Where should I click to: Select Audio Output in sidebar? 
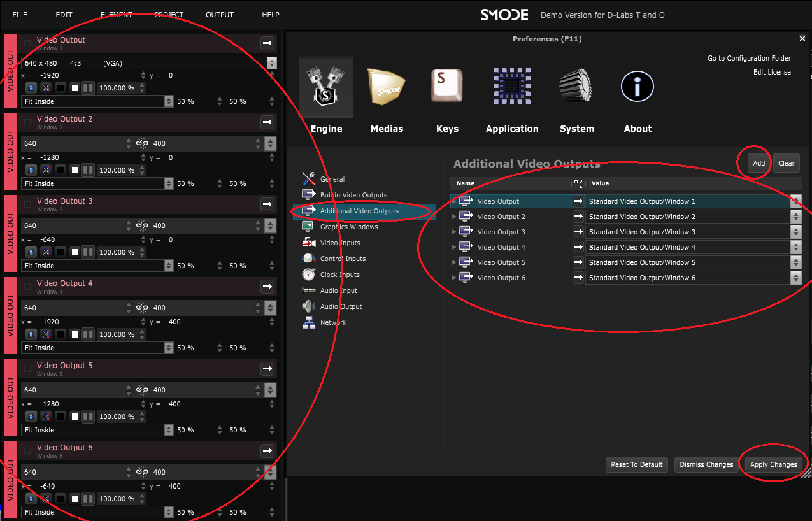[x=332, y=306]
